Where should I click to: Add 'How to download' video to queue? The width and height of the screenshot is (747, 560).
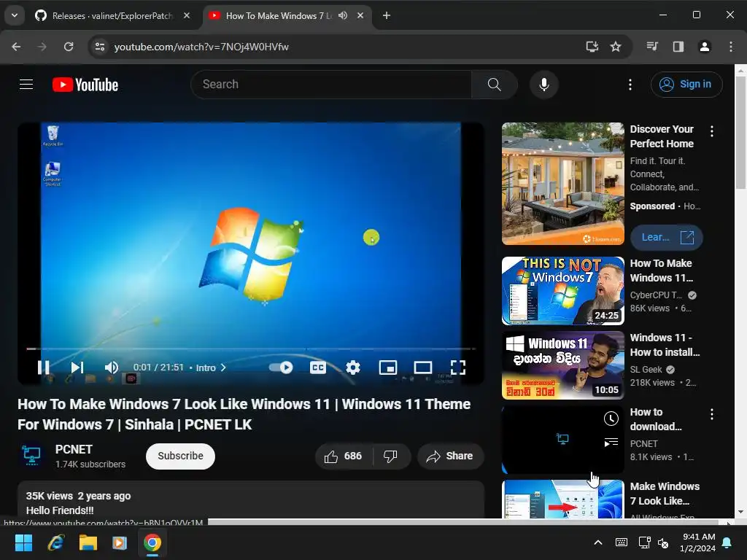611,443
